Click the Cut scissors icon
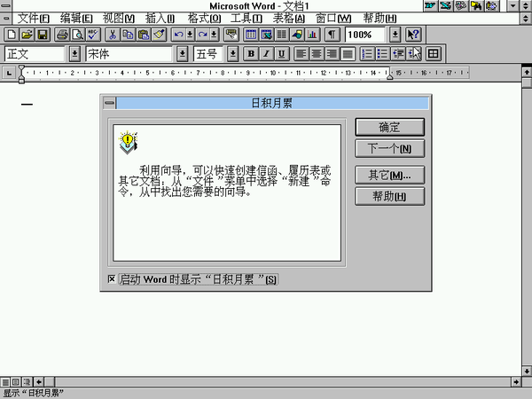Image resolution: width=532 pixels, height=399 pixels. coord(113,35)
